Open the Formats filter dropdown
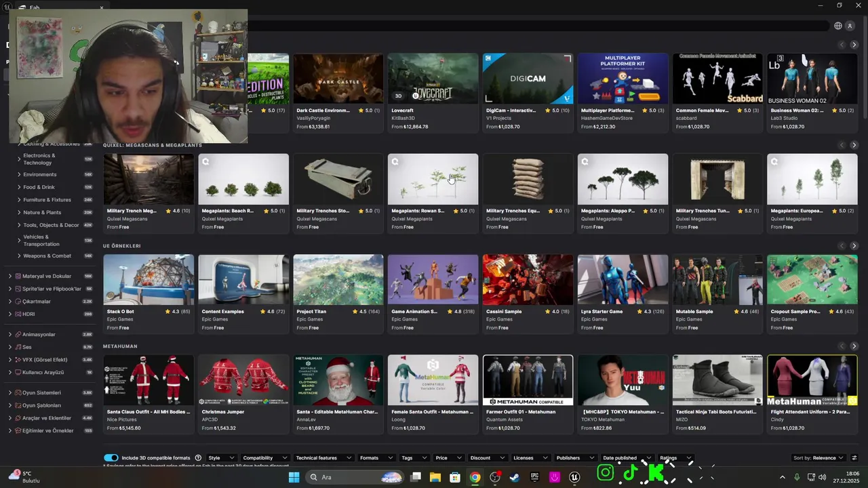 (x=376, y=457)
